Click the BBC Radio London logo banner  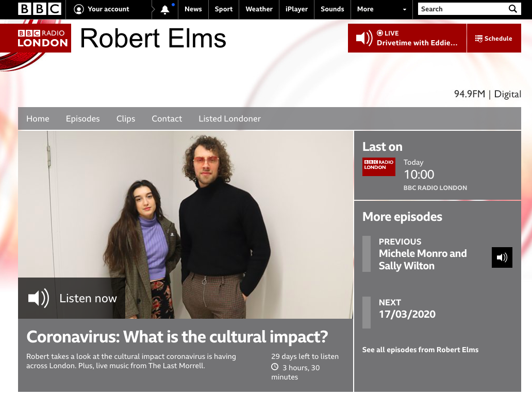pyautogui.click(x=42, y=38)
